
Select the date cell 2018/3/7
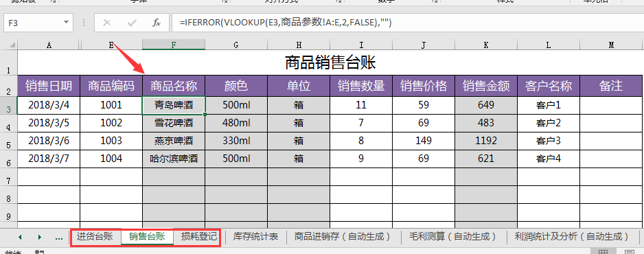coord(49,159)
